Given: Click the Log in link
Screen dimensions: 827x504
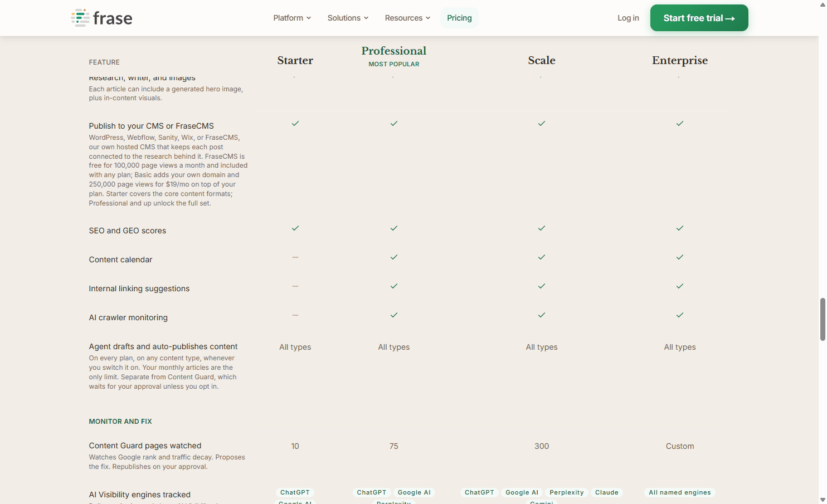Looking at the screenshot, I should point(628,18).
